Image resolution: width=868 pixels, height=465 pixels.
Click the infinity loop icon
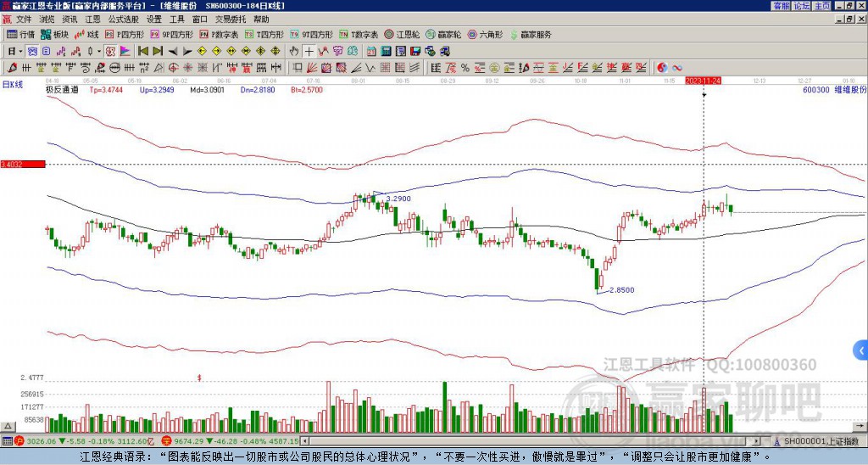point(677,68)
